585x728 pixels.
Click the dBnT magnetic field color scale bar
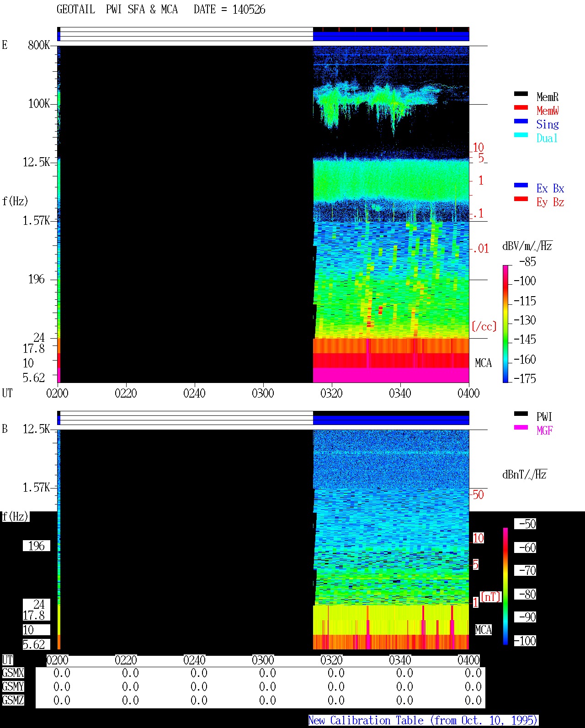[x=505, y=586]
